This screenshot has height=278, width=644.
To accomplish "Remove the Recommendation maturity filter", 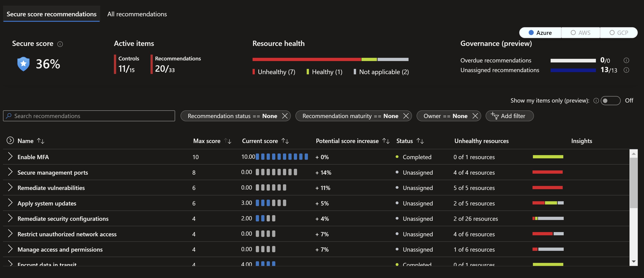I will pos(406,116).
